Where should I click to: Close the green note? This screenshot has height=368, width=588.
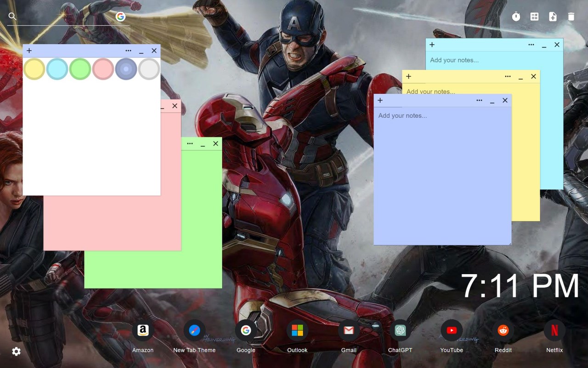(215, 144)
